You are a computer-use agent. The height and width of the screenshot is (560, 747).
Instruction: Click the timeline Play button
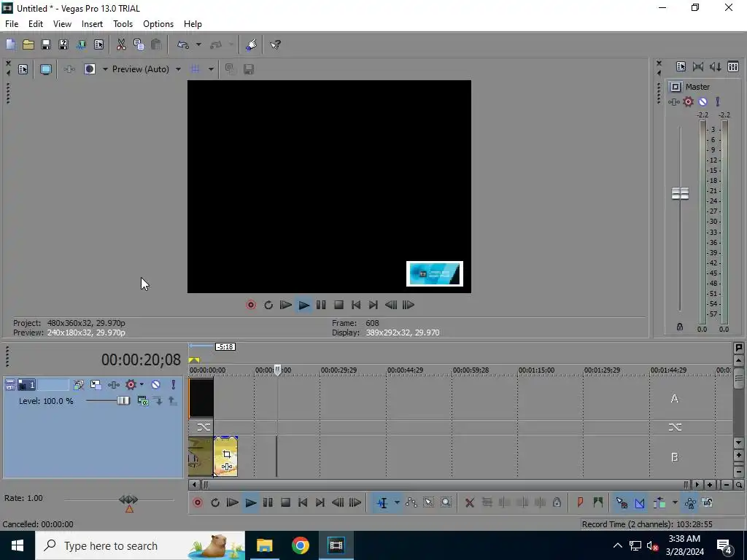point(251,502)
